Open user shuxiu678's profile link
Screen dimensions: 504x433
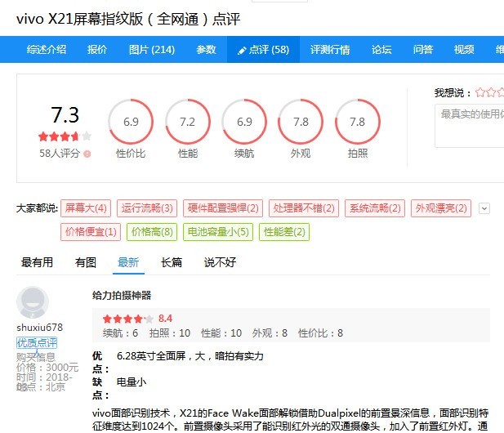(39, 328)
